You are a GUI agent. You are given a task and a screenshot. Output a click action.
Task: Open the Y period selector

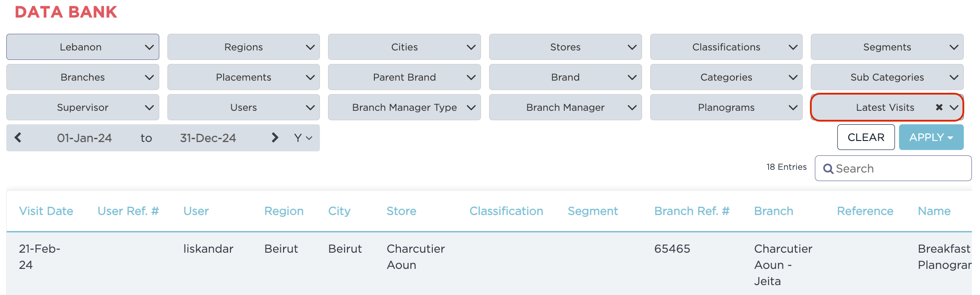click(303, 138)
